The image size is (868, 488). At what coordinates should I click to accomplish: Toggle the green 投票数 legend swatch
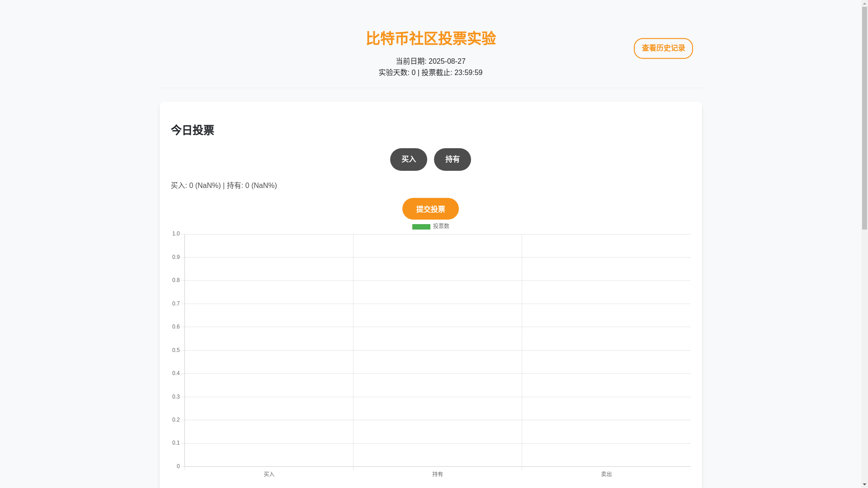[x=421, y=226]
